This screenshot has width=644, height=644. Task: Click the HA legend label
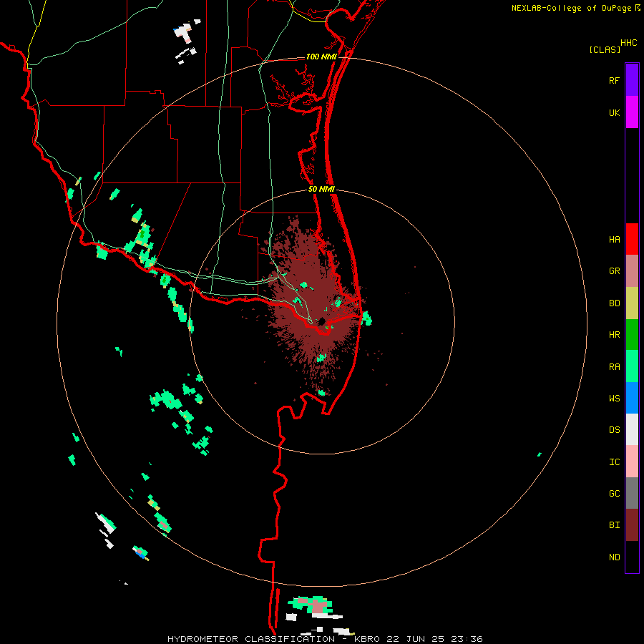pos(614,239)
